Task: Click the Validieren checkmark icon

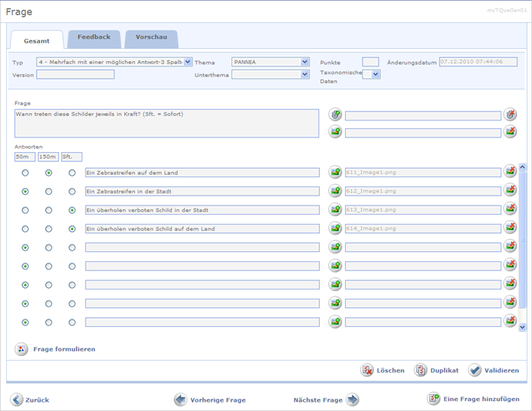Action: pos(475,370)
